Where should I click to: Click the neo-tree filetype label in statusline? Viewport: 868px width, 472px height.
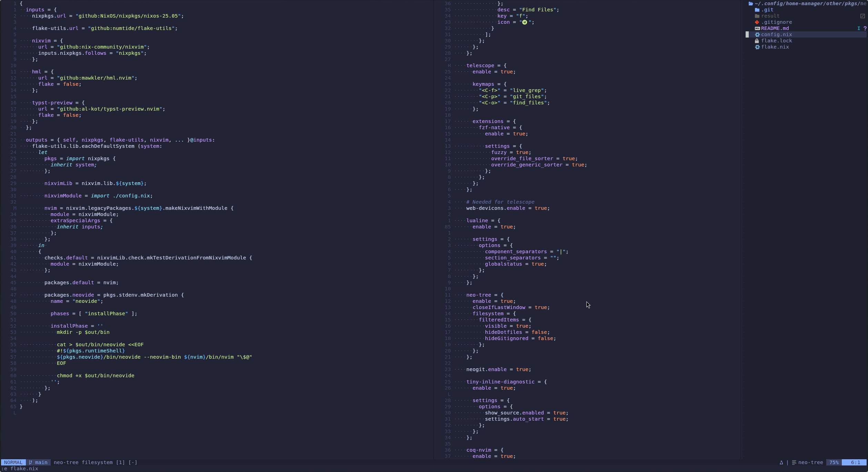click(810, 462)
